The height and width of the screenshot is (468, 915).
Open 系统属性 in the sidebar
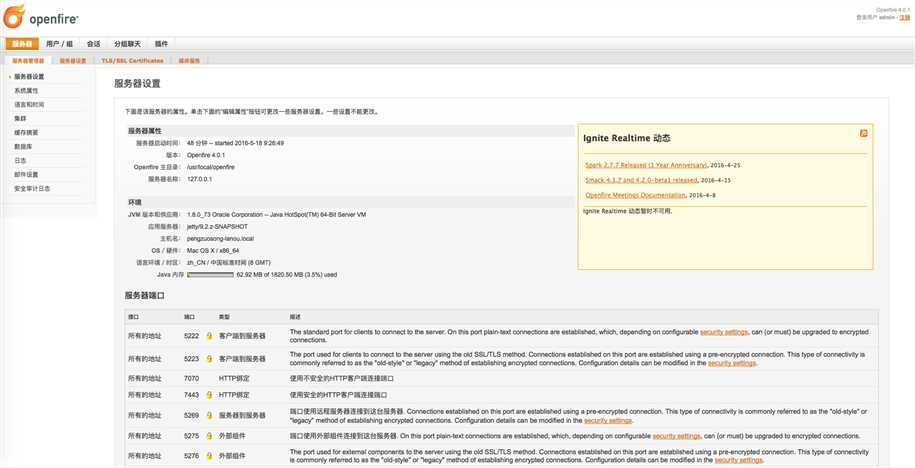(26, 90)
